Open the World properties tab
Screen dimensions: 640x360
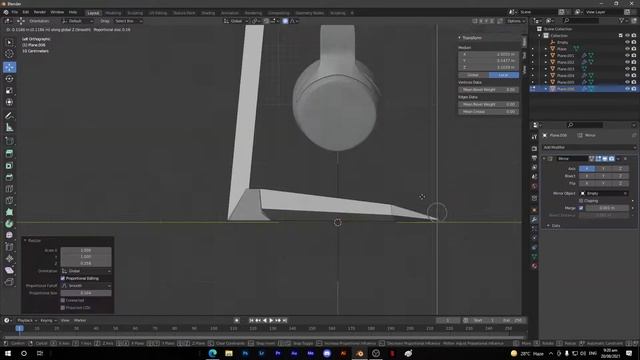coord(534,186)
